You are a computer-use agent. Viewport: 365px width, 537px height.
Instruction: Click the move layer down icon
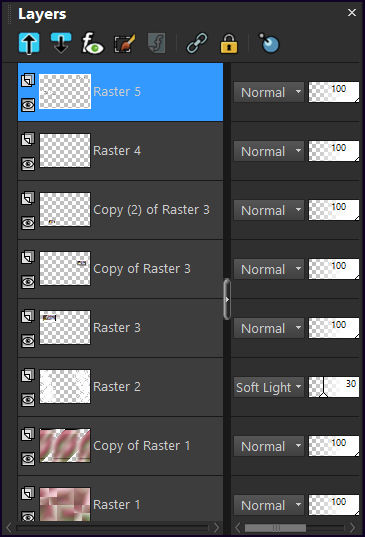pyautogui.click(x=61, y=43)
